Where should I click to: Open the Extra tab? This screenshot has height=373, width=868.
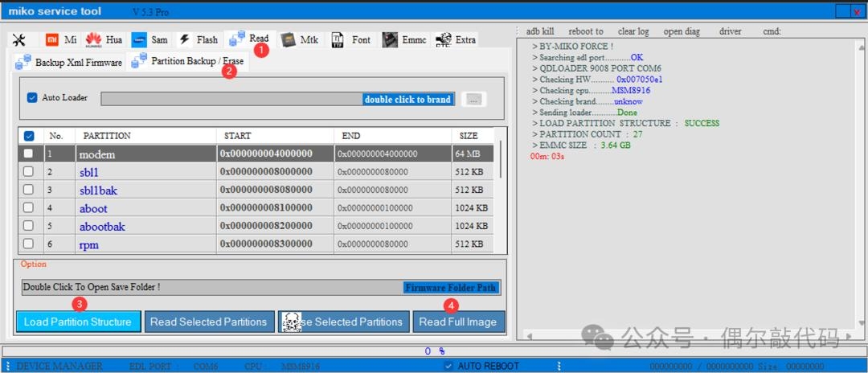(x=456, y=40)
